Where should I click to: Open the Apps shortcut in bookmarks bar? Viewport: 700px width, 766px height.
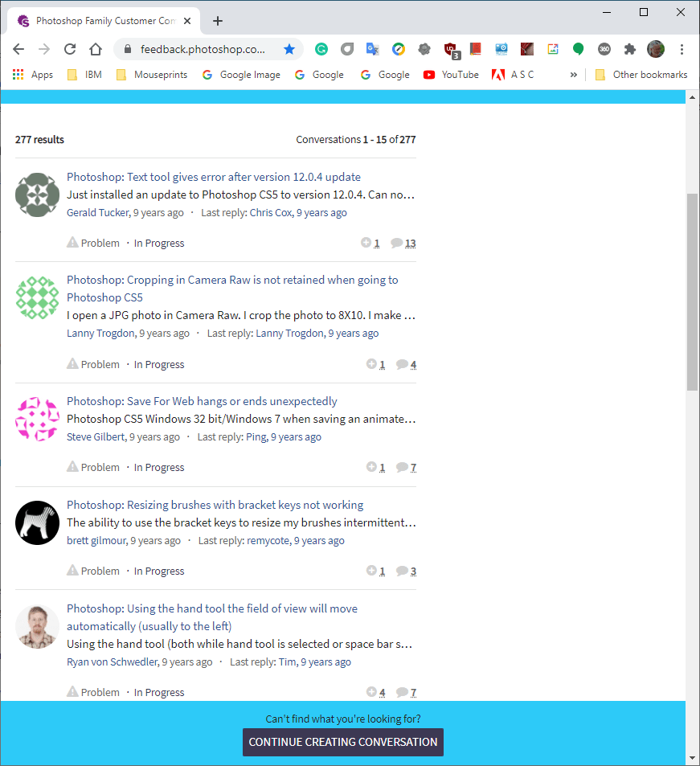point(33,75)
